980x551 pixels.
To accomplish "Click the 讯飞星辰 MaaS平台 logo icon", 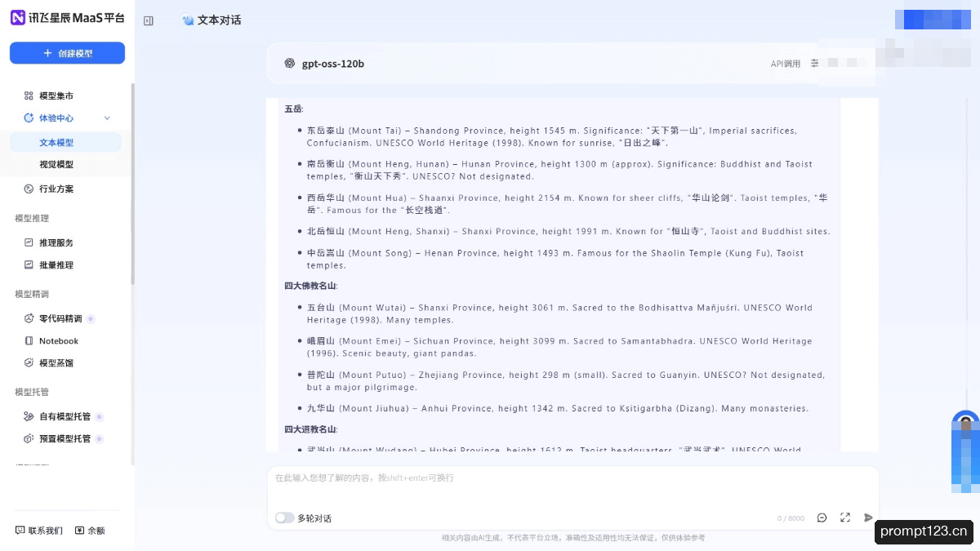I will coord(18,18).
